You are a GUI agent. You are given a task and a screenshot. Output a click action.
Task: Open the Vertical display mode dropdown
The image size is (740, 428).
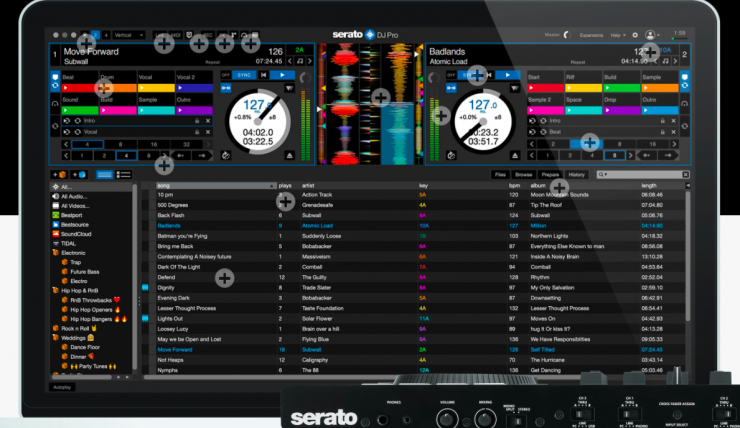[x=128, y=35]
